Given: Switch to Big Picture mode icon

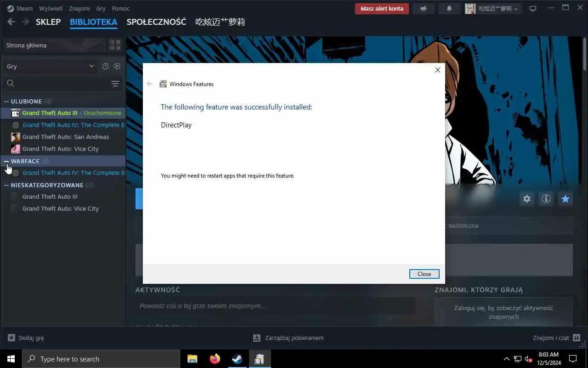Looking at the screenshot, I should click(x=533, y=8).
